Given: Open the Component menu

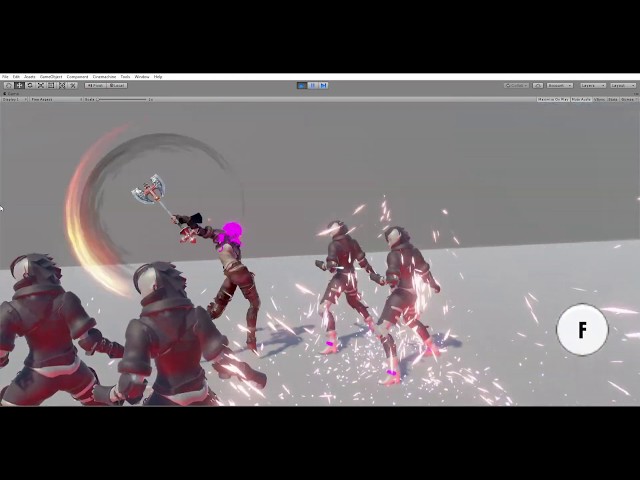Looking at the screenshot, I should click(x=78, y=77).
